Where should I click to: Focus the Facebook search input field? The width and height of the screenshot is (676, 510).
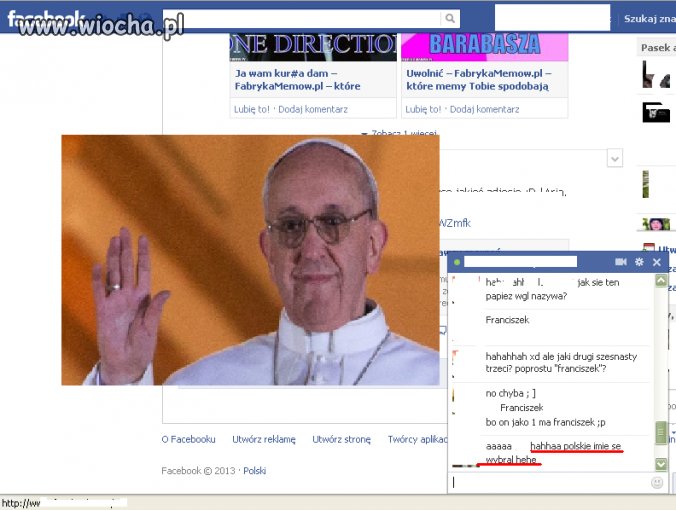coord(301,19)
